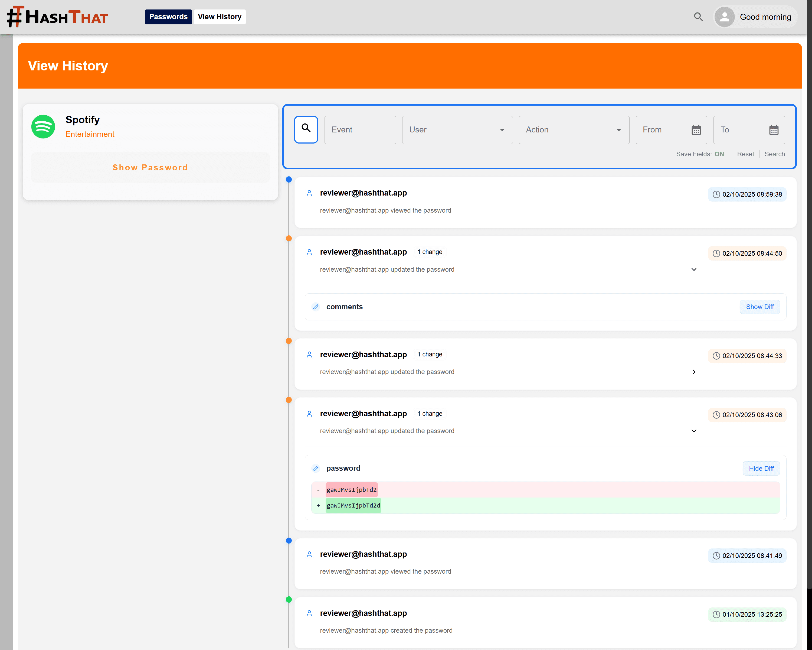Open the To date calendar icon

pyautogui.click(x=773, y=130)
